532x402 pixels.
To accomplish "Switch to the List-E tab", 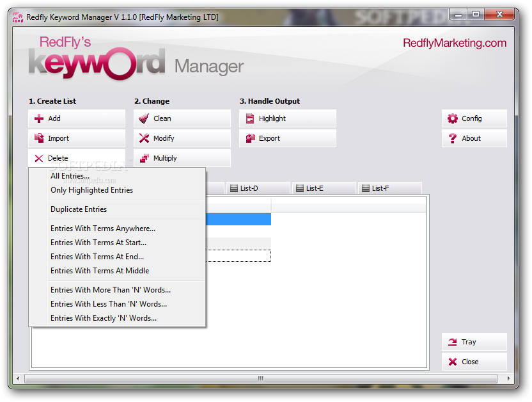I will point(324,188).
